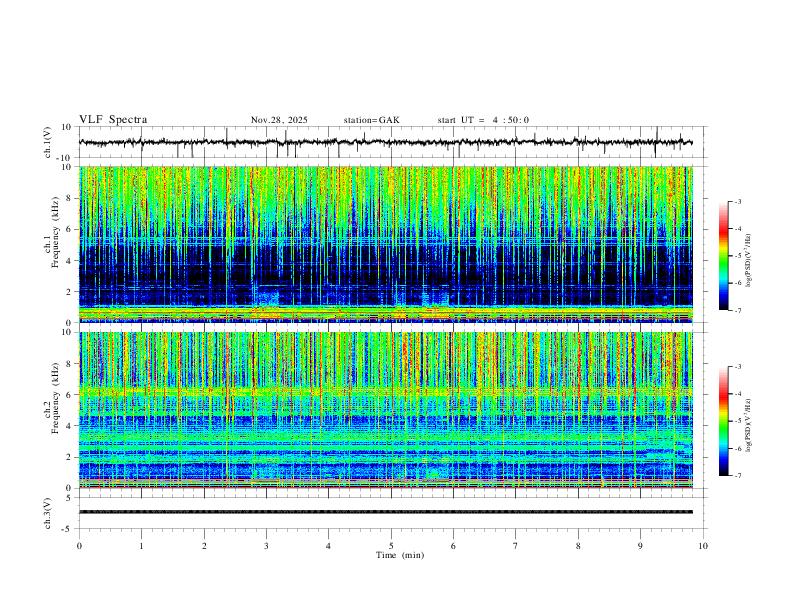Click the 'ch.3(V)' axis label
This screenshot has height=612, width=792.
click(48, 513)
